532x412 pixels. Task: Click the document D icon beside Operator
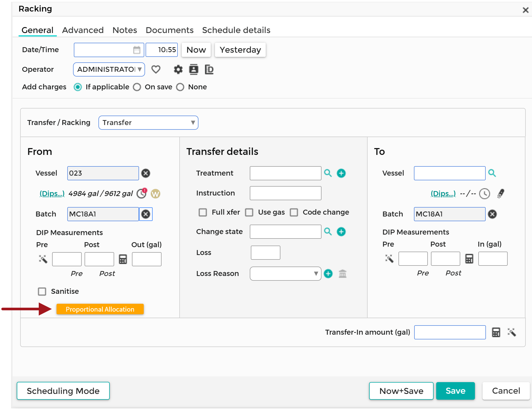(209, 69)
